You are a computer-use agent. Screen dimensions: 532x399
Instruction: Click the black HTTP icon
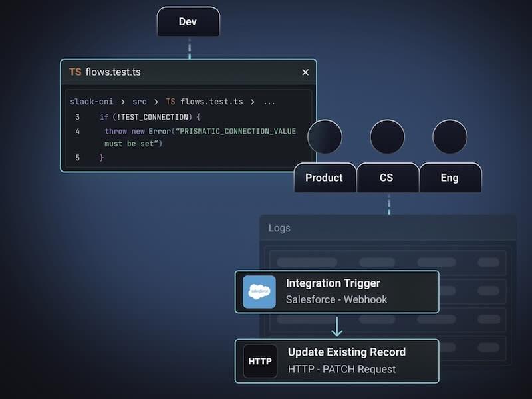point(260,362)
